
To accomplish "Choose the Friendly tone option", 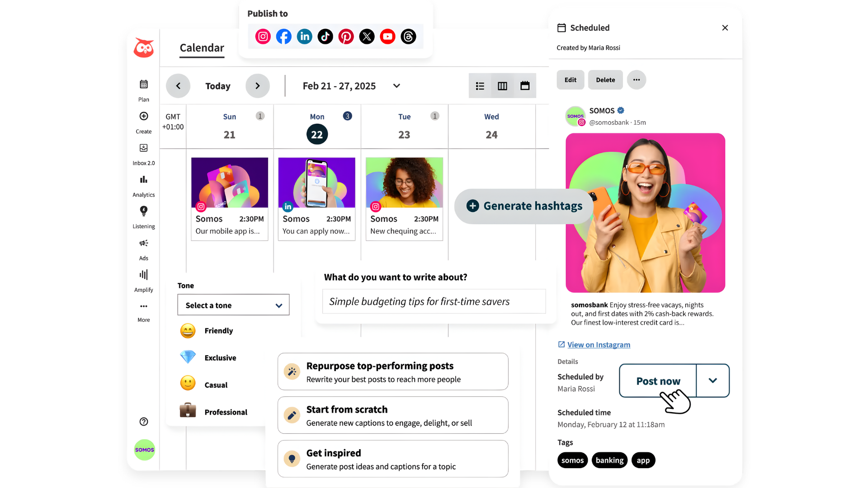I will point(218,331).
